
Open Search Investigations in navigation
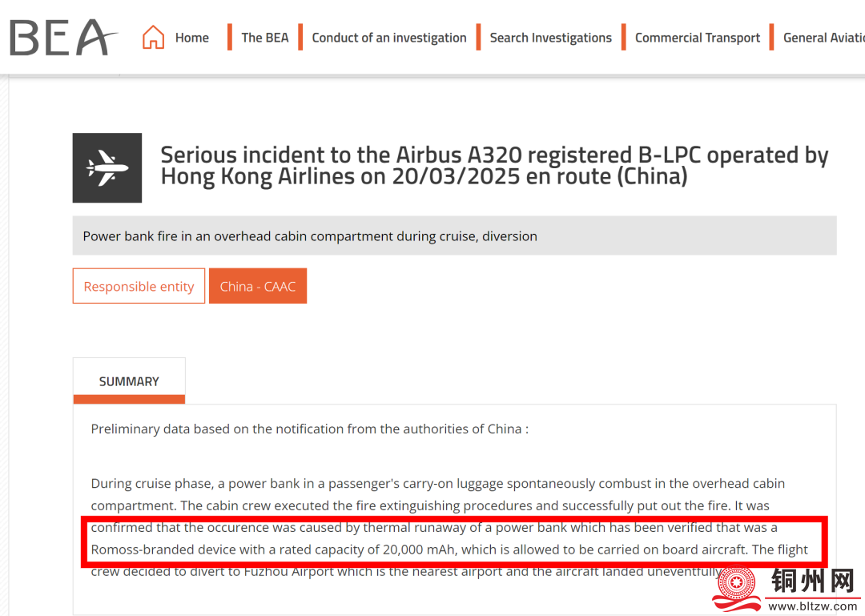(550, 38)
